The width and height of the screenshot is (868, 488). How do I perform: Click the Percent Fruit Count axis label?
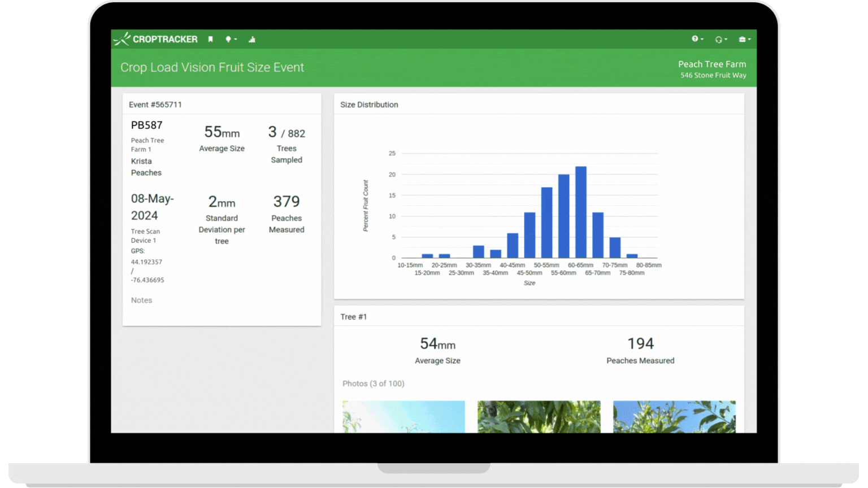tap(366, 206)
